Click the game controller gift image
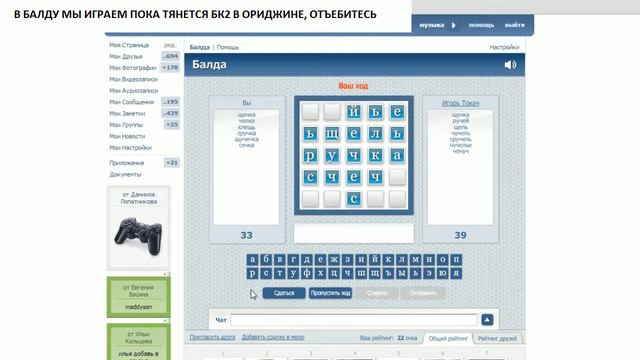This screenshot has width=640, height=360. [x=138, y=236]
